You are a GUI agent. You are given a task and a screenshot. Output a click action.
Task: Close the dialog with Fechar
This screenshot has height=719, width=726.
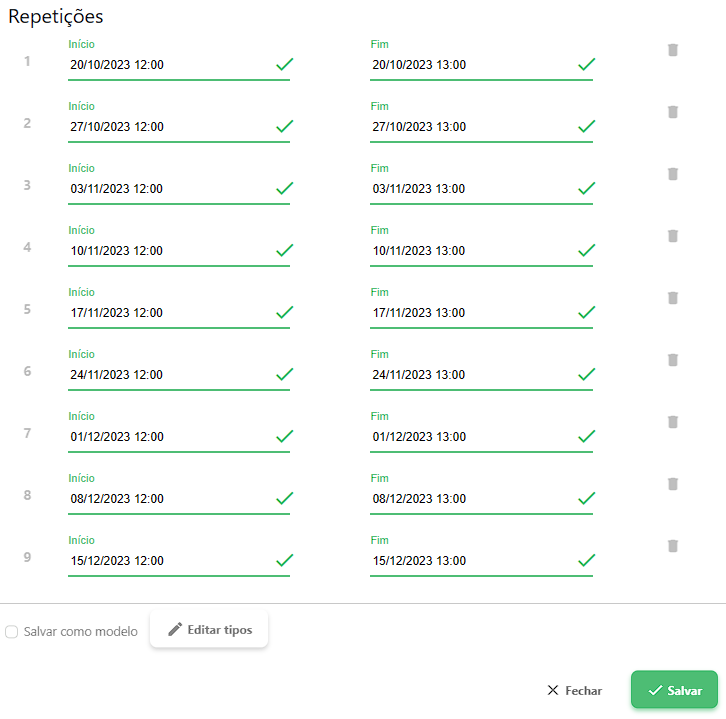pyautogui.click(x=574, y=691)
